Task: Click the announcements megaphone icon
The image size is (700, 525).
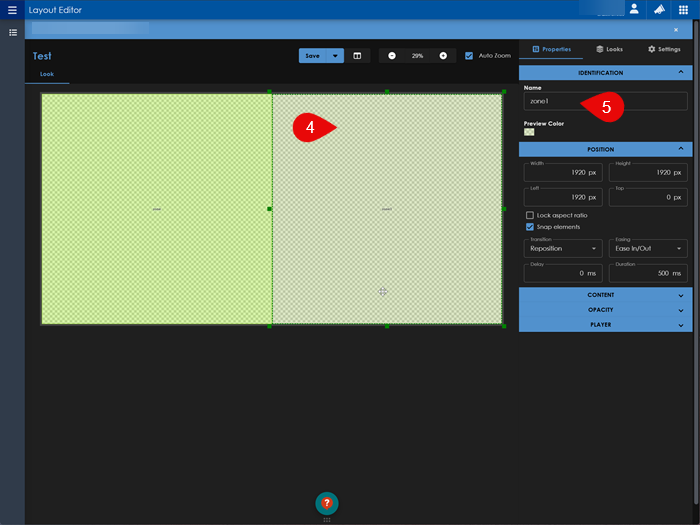Action: click(659, 9)
